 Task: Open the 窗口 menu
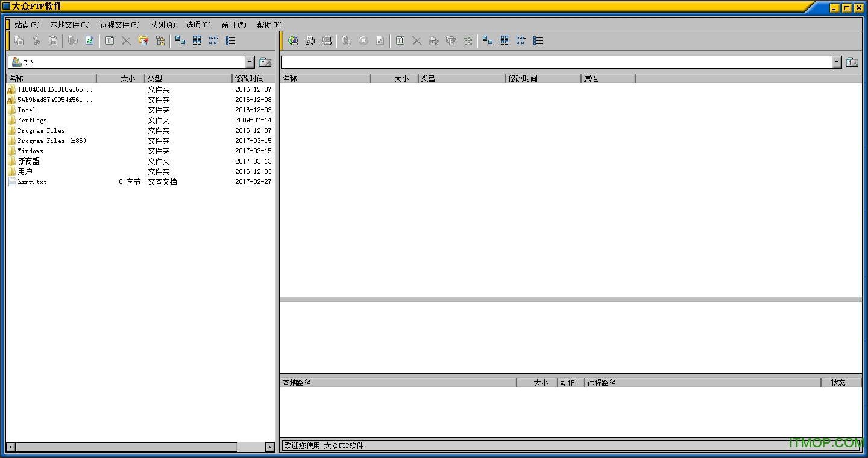point(233,25)
